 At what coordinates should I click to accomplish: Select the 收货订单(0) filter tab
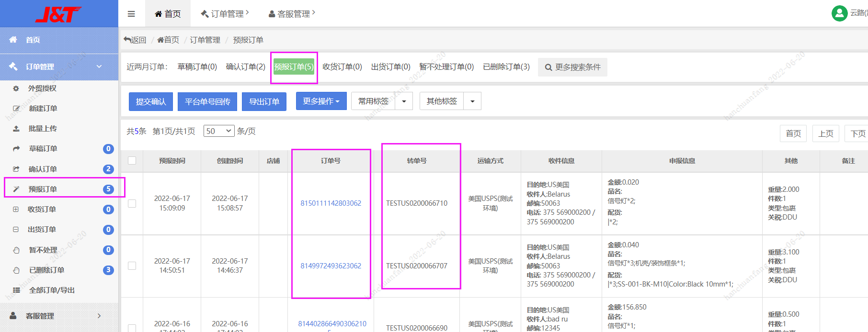click(x=342, y=67)
